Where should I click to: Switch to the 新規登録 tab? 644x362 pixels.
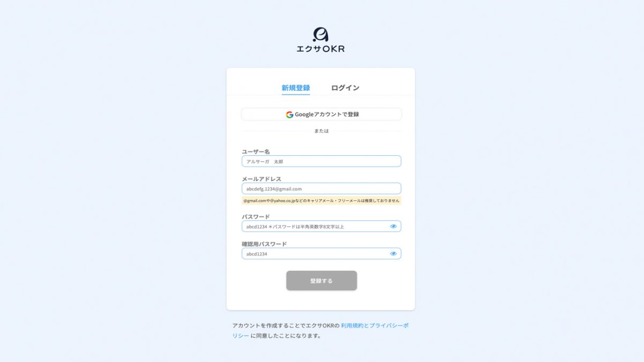point(296,88)
